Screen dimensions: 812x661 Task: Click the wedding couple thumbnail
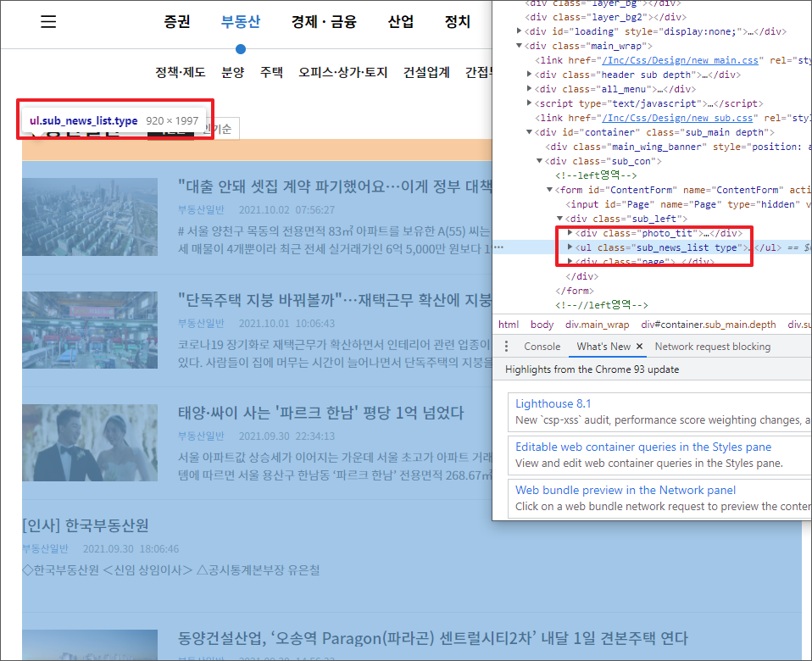[x=90, y=442]
